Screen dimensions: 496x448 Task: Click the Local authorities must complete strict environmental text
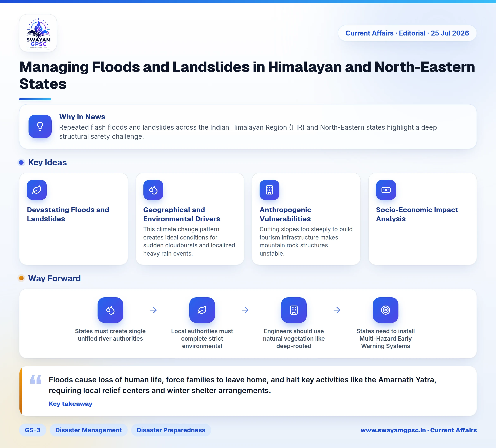(x=202, y=339)
